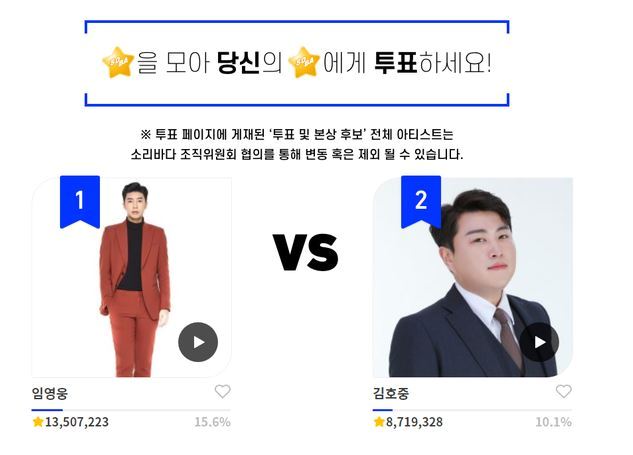
Task: Click the blue rank 2 ribbon badge
Action: (x=421, y=202)
